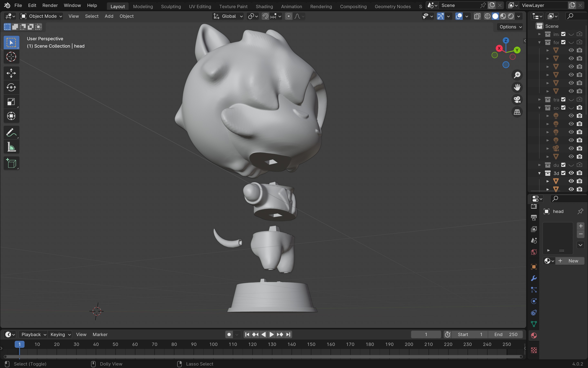Open the World properties tab
The height and width of the screenshot is (368, 588).
pos(534,252)
